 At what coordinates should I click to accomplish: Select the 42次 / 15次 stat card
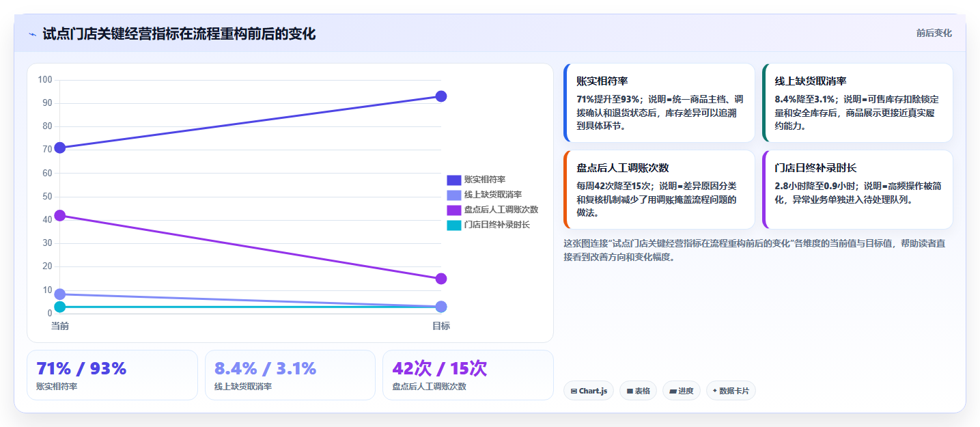click(x=468, y=375)
